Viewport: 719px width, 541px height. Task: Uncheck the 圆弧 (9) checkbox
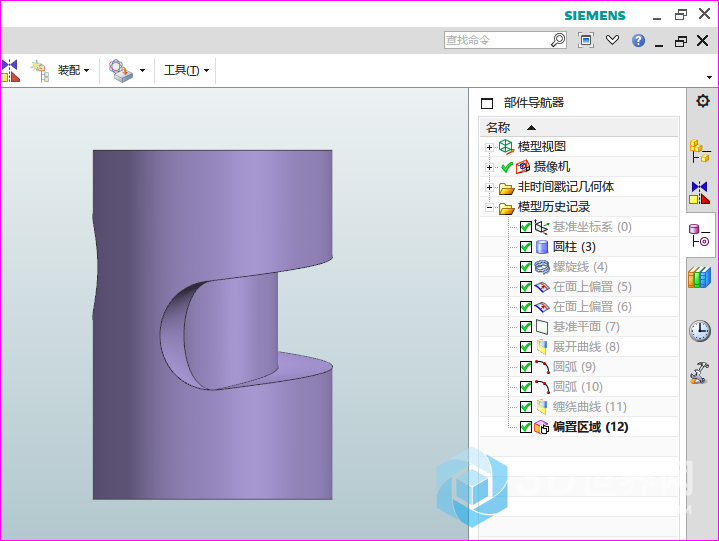525,367
